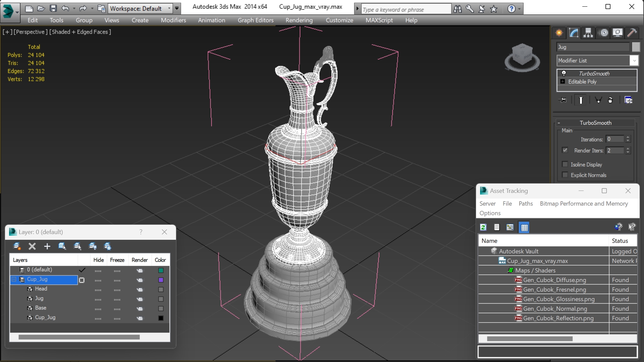Click the ViewCube in the viewport
644x362 pixels.
click(522, 57)
